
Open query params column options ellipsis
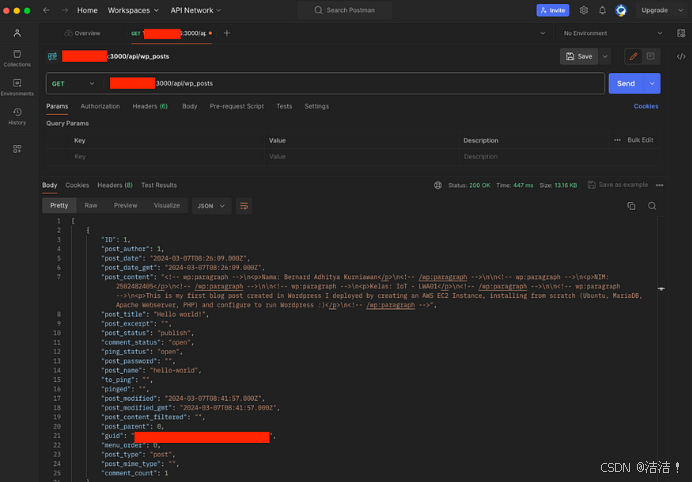click(617, 140)
